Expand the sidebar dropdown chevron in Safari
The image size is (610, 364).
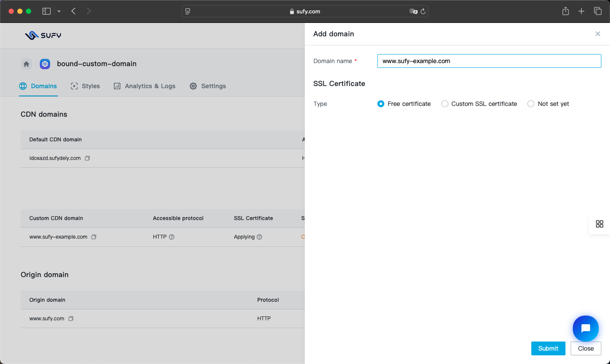coord(59,11)
